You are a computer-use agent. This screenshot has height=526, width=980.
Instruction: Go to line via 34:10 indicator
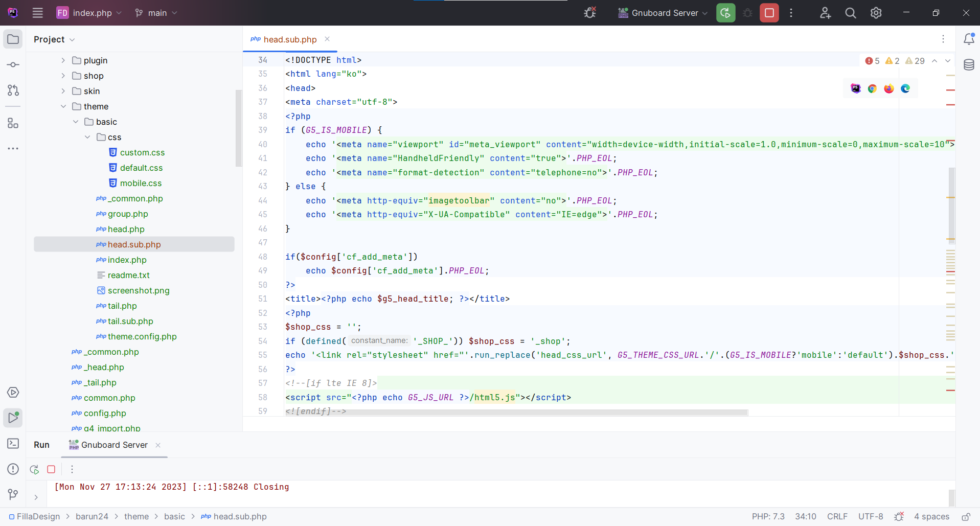coord(806,517)
